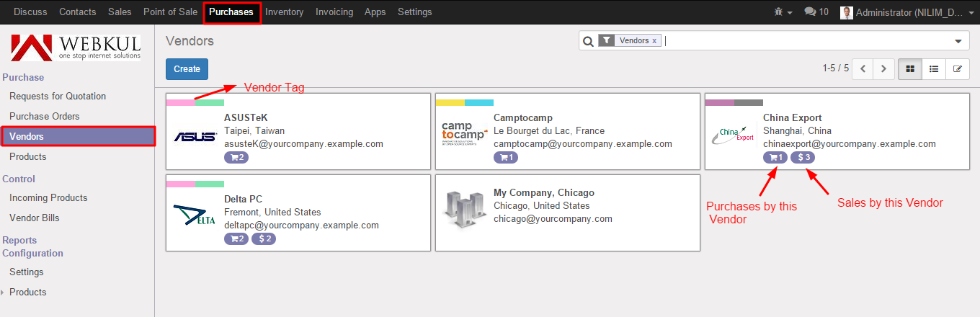The width and height of the screenshot is (980, 317).
Task: Click asusteK@yourcompany.example.com email
Action: point(303,143)
